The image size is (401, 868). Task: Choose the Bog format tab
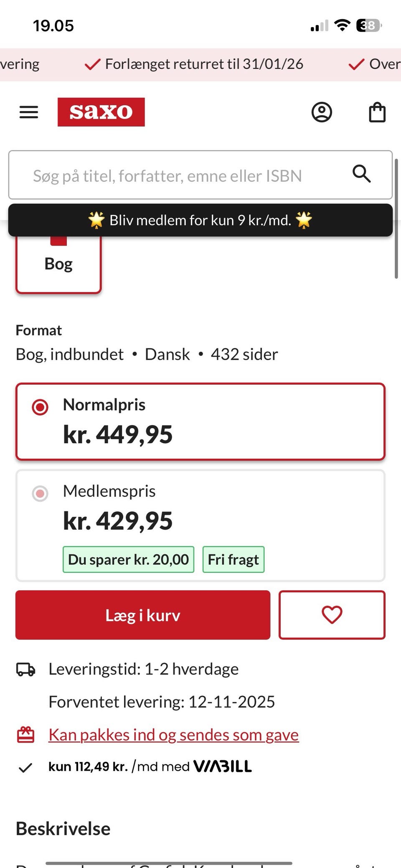point(58,264)
